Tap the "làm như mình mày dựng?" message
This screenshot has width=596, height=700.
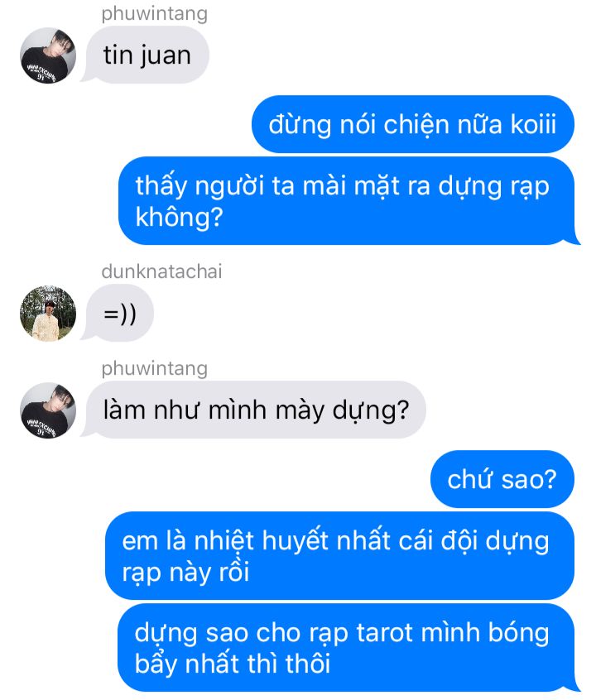[x=254, y=410]
